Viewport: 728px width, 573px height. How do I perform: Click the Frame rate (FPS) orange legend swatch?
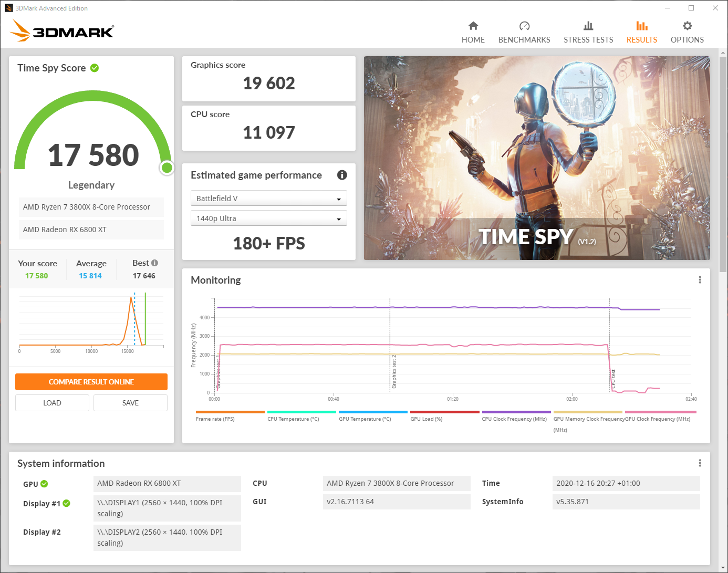coord(230,412)
